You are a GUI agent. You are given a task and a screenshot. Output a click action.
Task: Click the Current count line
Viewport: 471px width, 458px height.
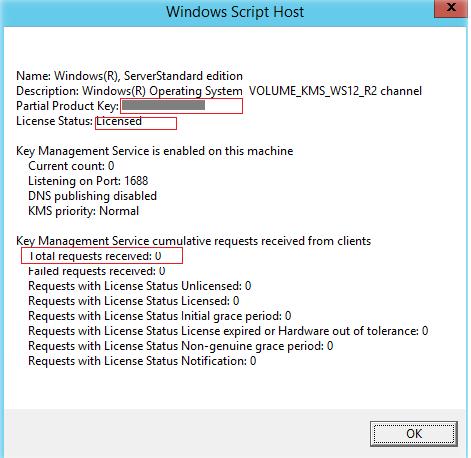pyautogui.click(x=71, y=166)
